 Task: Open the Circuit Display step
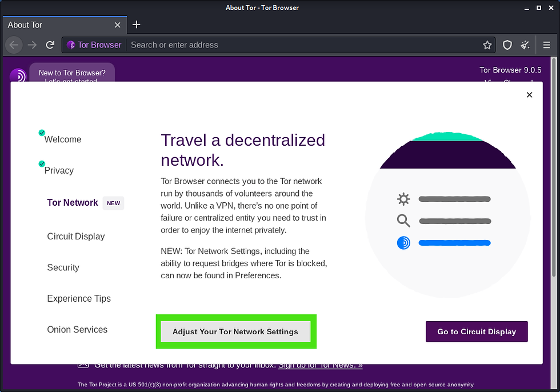point(76,237)
